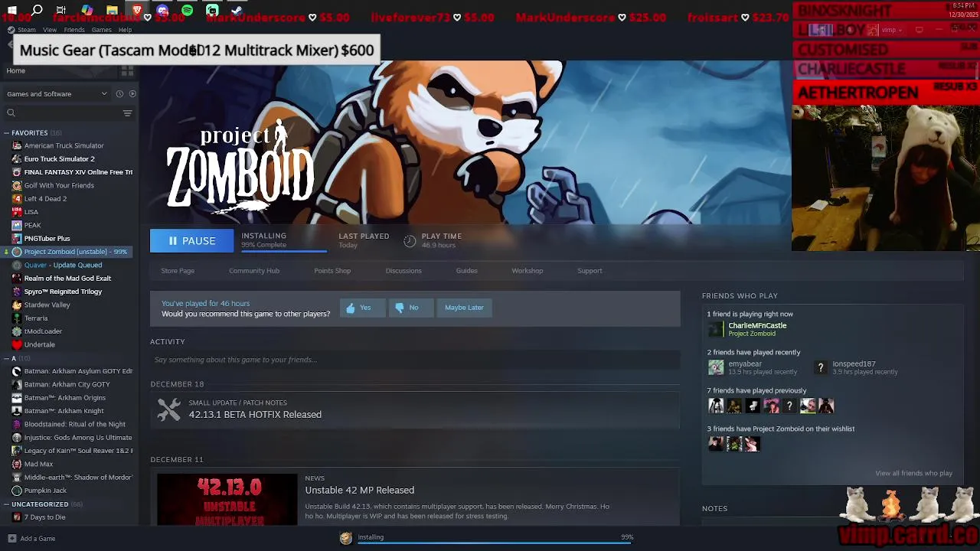Open the Help menu
The height and width of the screenshot is (551, 980).
pos(125,30)
